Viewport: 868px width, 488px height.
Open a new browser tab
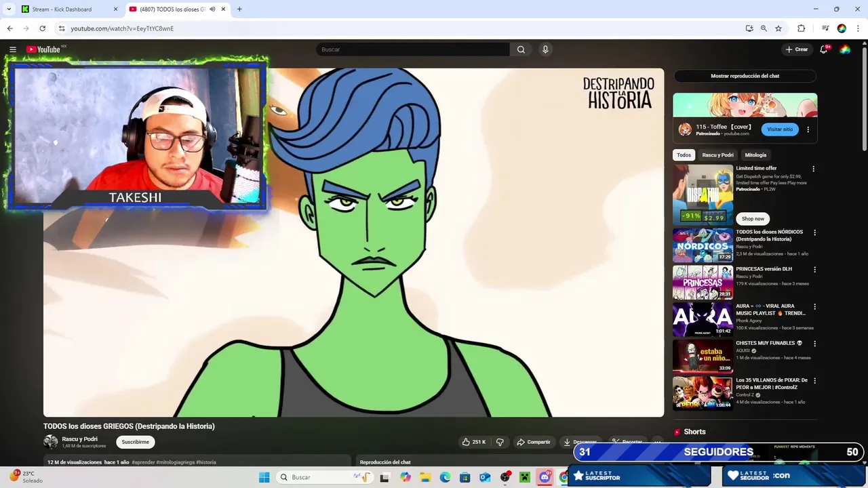point(239,9)
